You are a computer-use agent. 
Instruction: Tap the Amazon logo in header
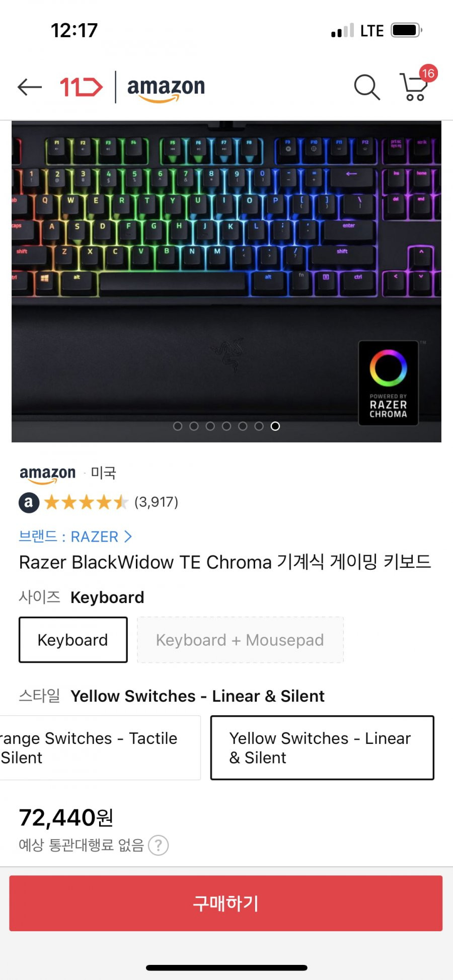point(166,89)
